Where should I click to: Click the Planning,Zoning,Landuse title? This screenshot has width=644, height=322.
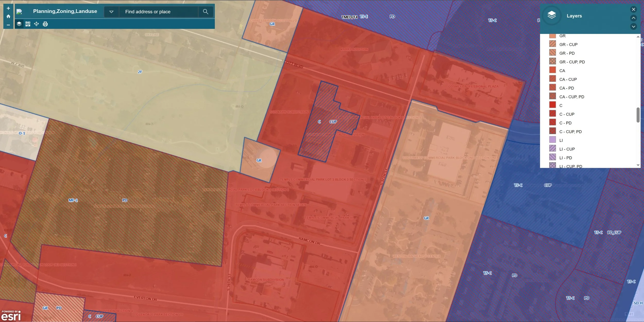(x=65, y=11)
